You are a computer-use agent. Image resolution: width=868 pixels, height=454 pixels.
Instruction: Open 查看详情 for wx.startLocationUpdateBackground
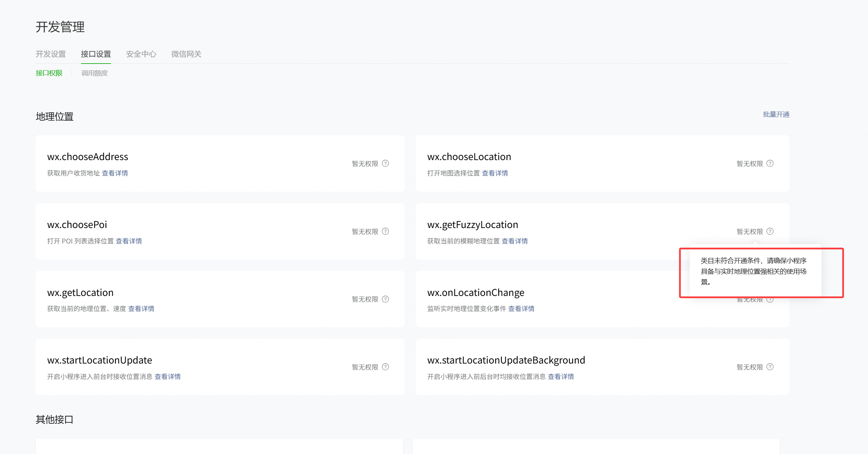click(561, 377)
